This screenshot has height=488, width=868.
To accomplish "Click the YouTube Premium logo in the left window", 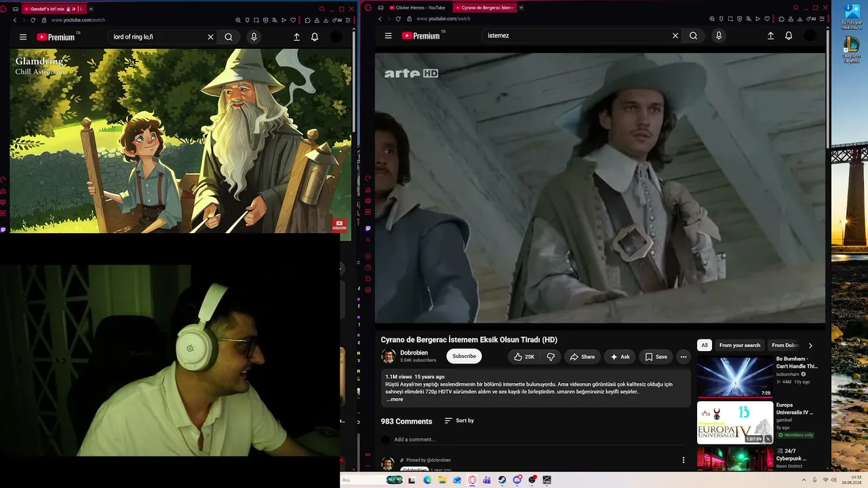I will coord(57,37).
